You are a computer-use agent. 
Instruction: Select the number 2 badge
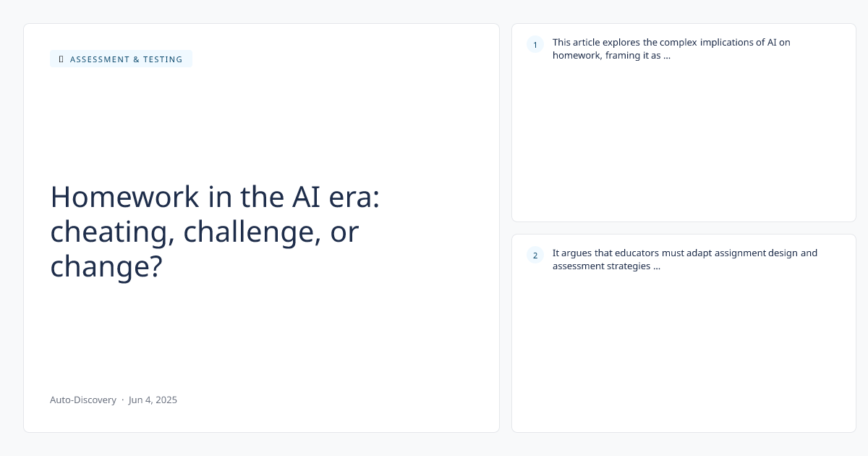[535, 255]
